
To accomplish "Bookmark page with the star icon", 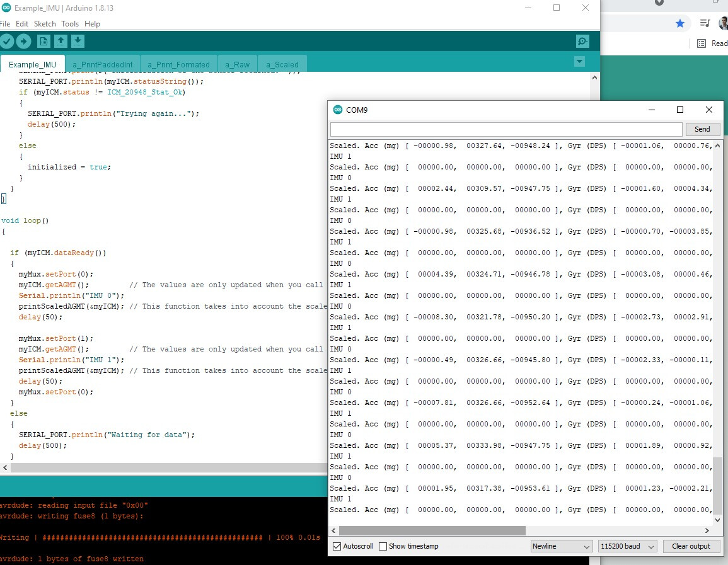I will pos(680,23).
